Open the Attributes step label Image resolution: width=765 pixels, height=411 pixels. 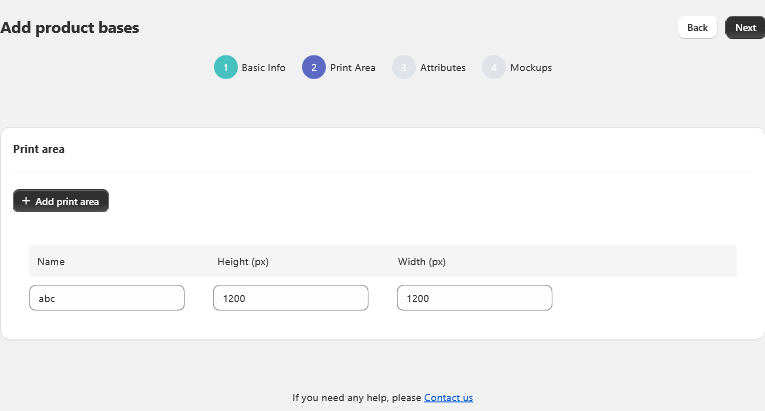point(442,68)
